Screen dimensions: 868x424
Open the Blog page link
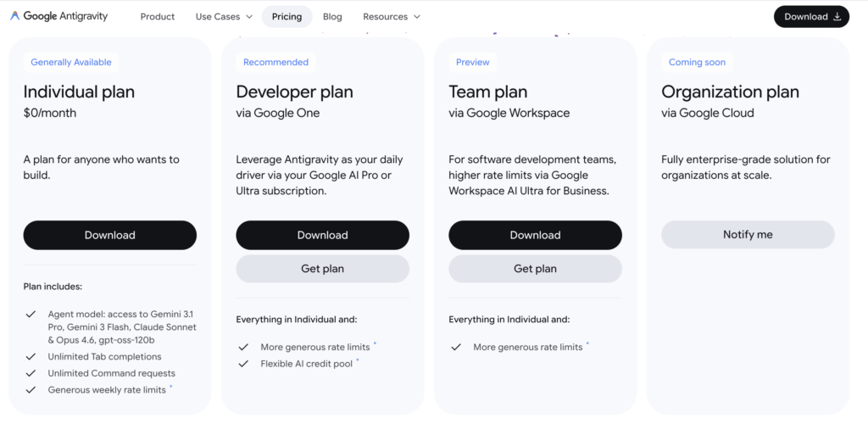pos(332,16)
